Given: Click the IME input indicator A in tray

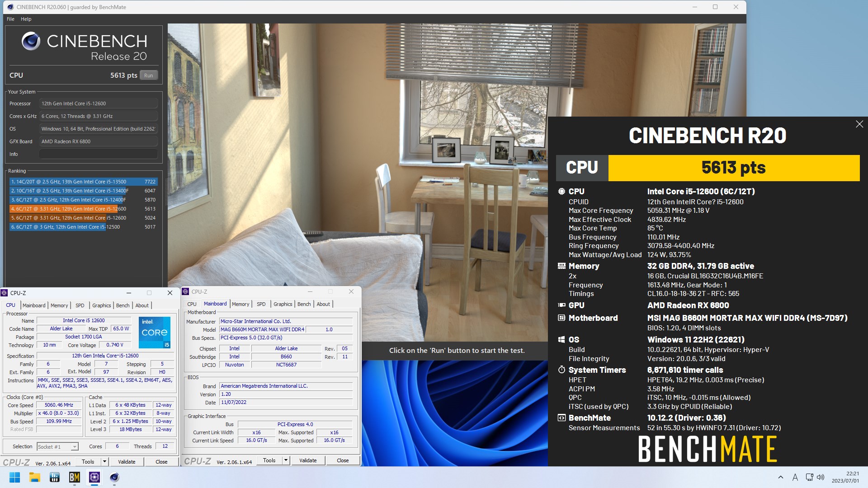Looking at the screenshot, I should pyautogui.click(x=795, y=477).
